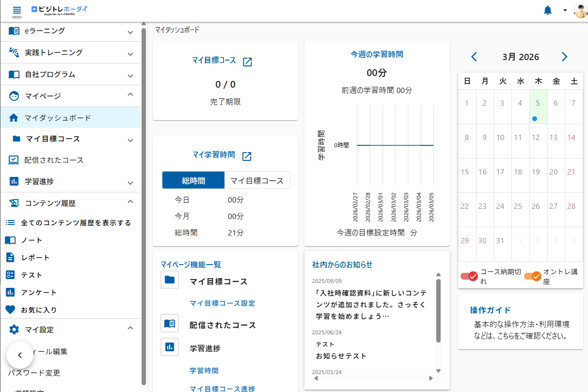Image resolution: width=588 pixels, height=392 pixels.
Task: Click the 学習進捗 chart icon in マイページ機能一覧
Action: coord(170,346)
